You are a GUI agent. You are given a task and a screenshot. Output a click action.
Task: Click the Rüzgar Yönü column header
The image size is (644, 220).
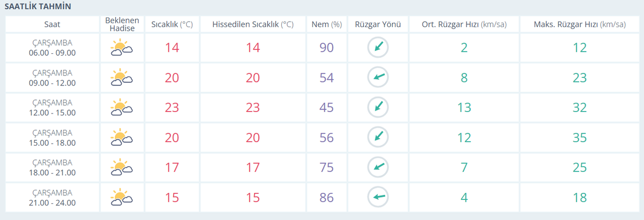click(x=377, y=24)
